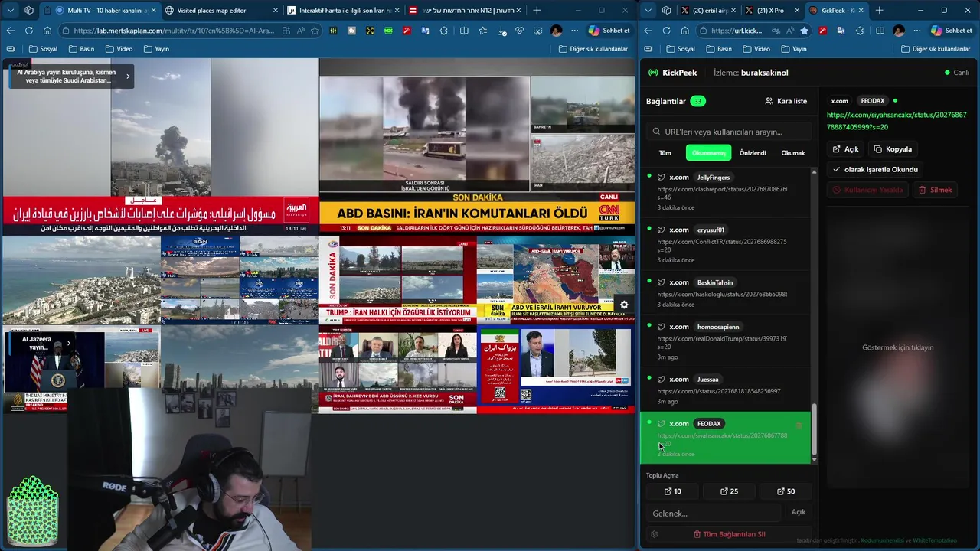Viewport: 980px width, 551px height.
Task: Select the Okunmamış filter tab
Action: (708, 152)
